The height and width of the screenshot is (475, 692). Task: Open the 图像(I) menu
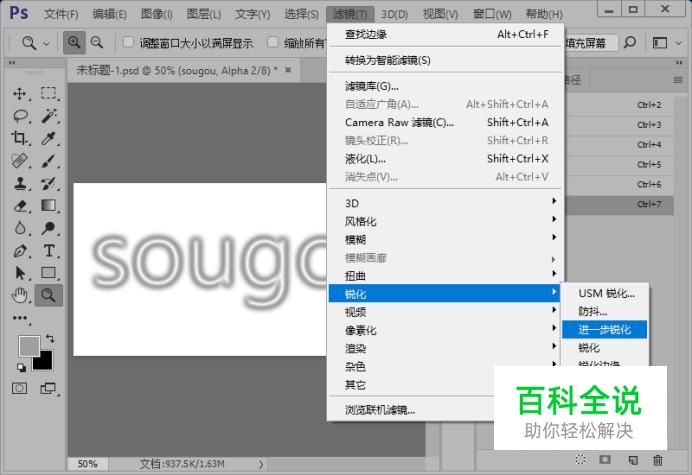click(156, 14)
